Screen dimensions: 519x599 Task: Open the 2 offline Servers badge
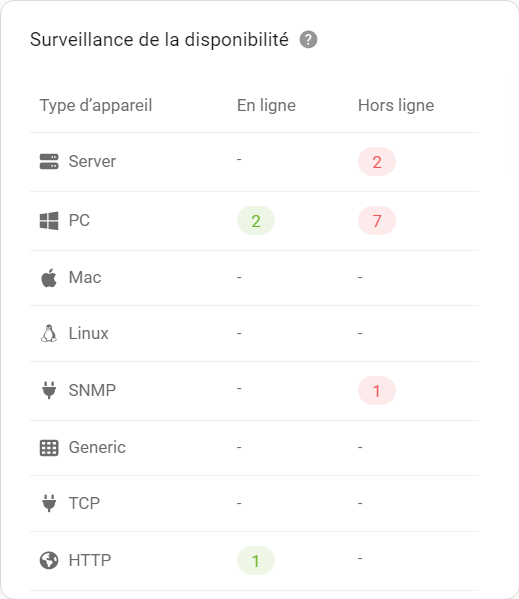(377, 162)
